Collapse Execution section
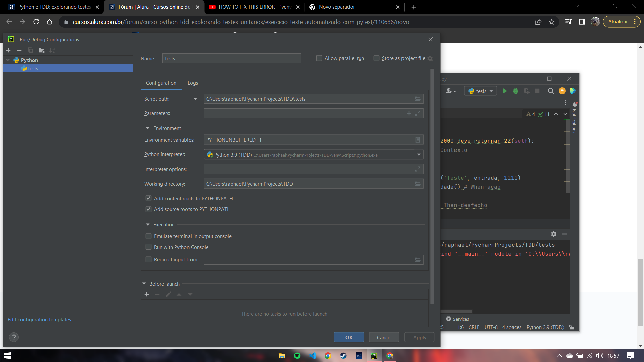 point(148,225)
